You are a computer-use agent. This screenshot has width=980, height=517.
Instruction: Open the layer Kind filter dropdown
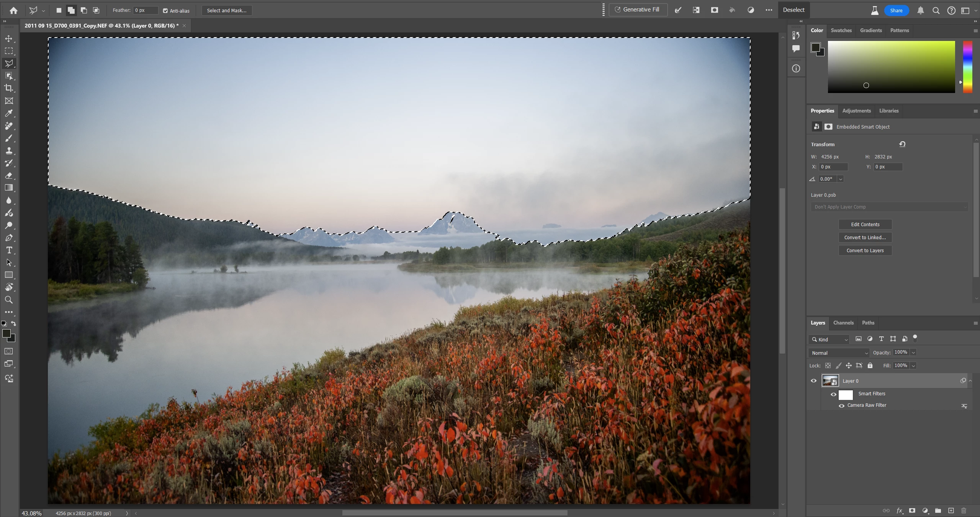click(x=829, y=339)
